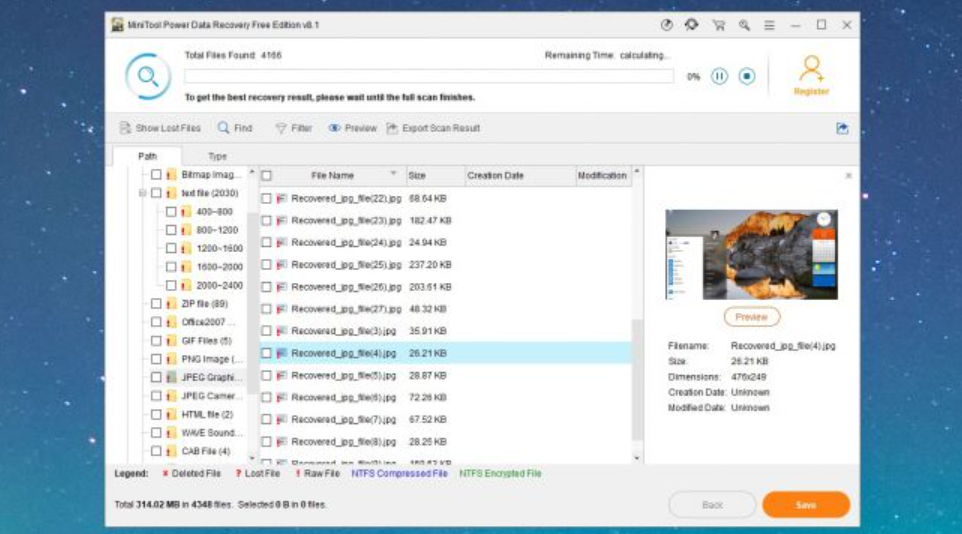
Task: Collapse the text file (2030) tree node
Action: pos(143,193)
